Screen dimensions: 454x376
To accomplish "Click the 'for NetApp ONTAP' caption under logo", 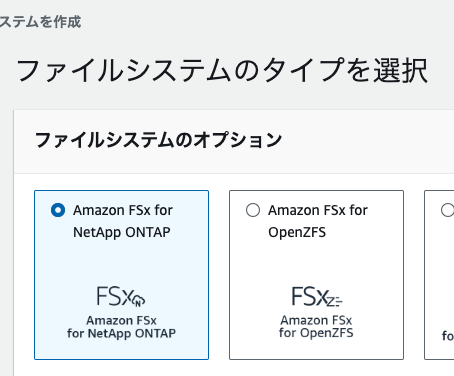I will click(121, 333).
